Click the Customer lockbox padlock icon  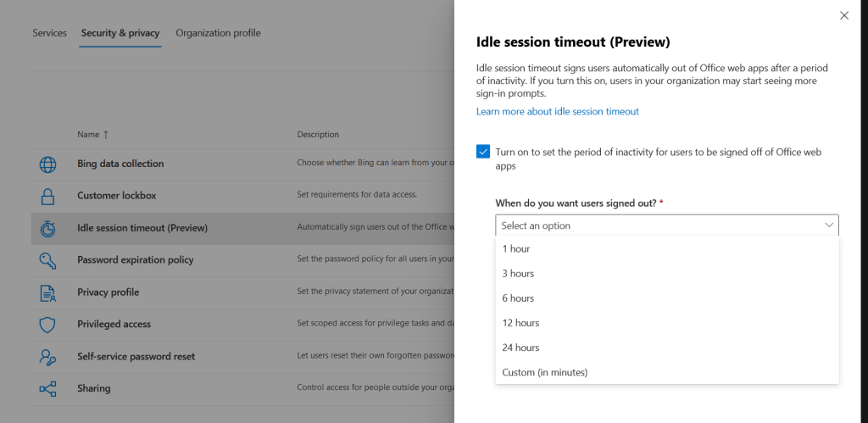(x=48, y=196)
